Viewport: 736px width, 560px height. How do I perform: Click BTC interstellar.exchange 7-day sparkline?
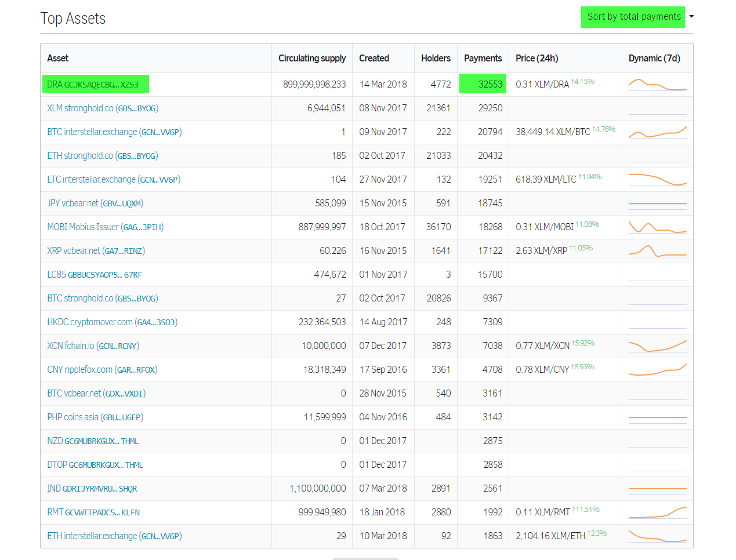tap(658, 132)
